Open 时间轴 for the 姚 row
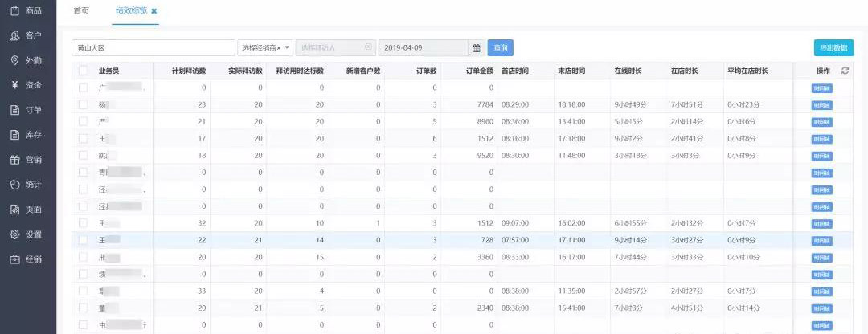 pos(822,157)
